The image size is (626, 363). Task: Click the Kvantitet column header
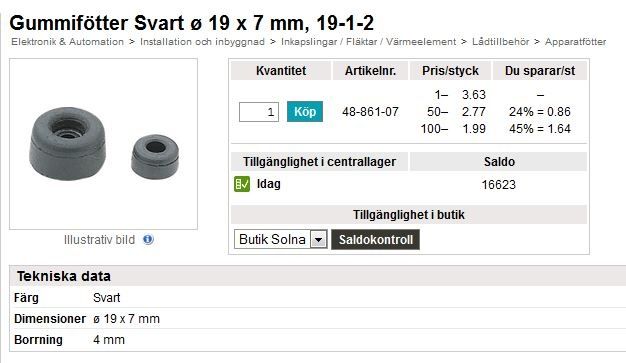281,71
